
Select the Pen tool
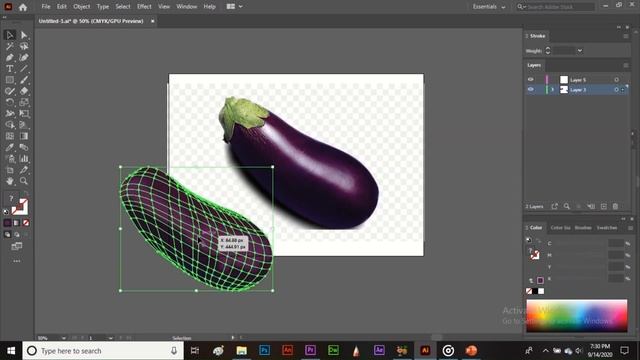10,58
